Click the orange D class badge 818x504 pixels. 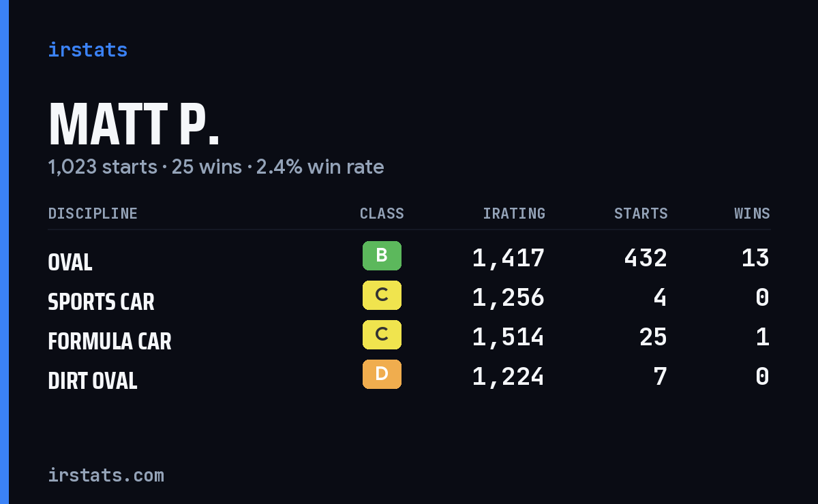382,374
